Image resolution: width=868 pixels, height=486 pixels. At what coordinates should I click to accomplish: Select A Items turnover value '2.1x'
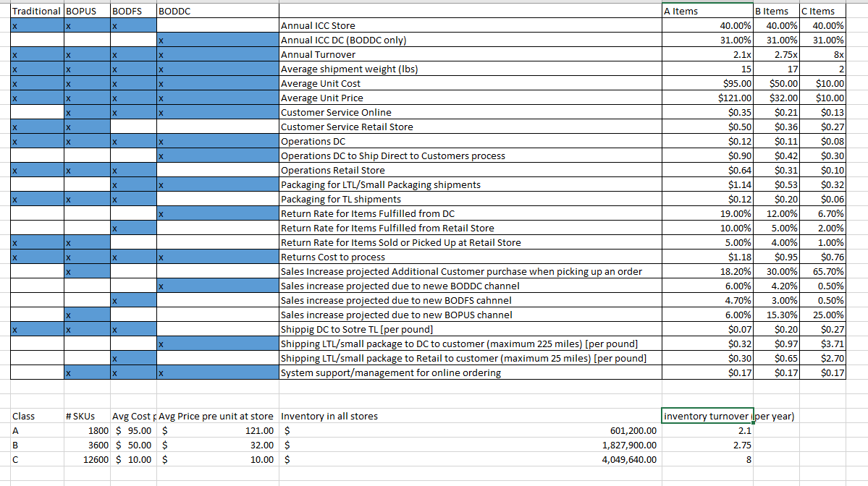click(707, 54)
